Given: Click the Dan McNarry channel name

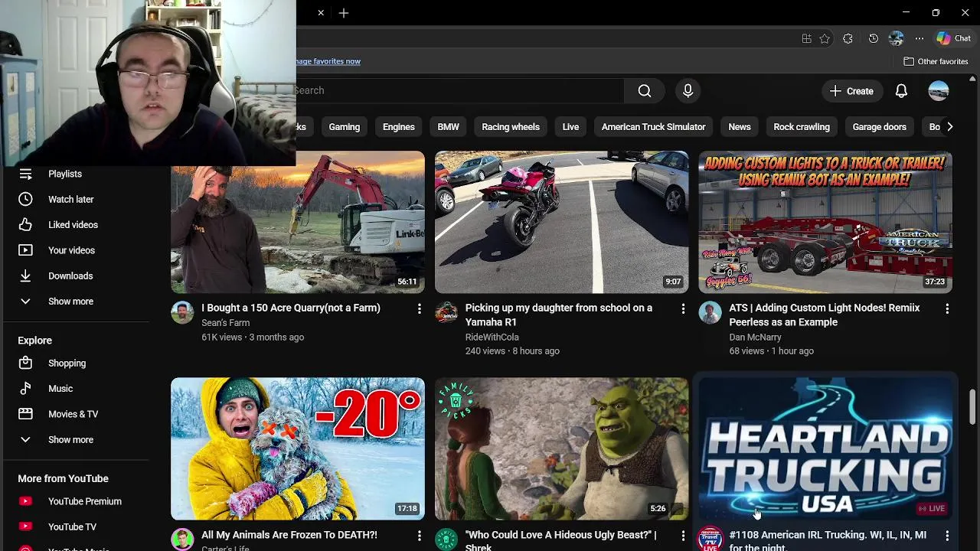Looking at the screenshot, I should coord(755,337).
